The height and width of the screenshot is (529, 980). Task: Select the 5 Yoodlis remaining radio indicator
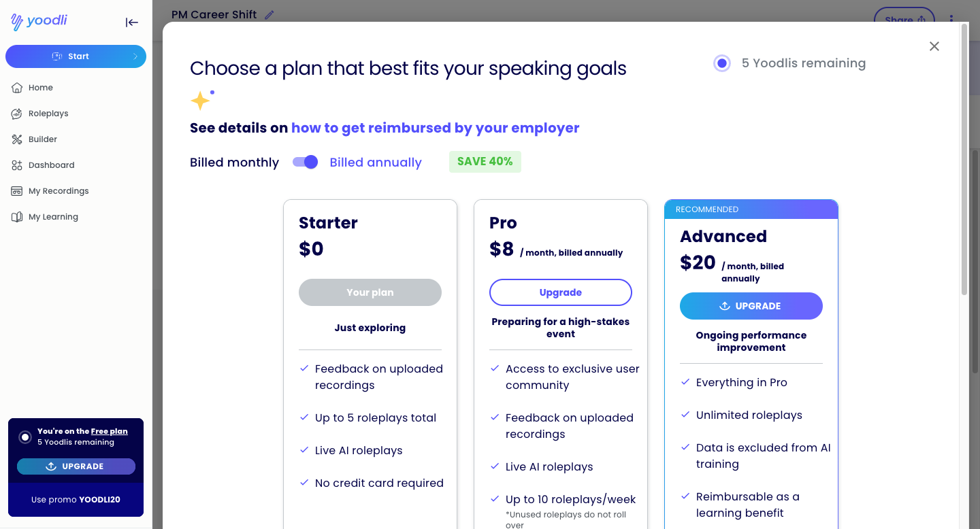pos(722,63)
